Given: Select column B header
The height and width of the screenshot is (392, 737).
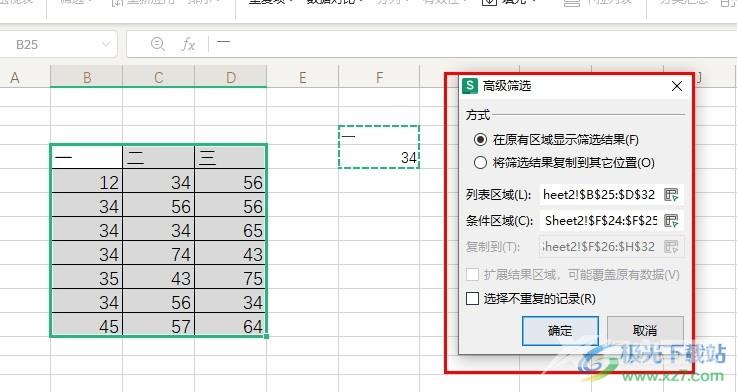Looking at the screenshot, I should (86, 77).
